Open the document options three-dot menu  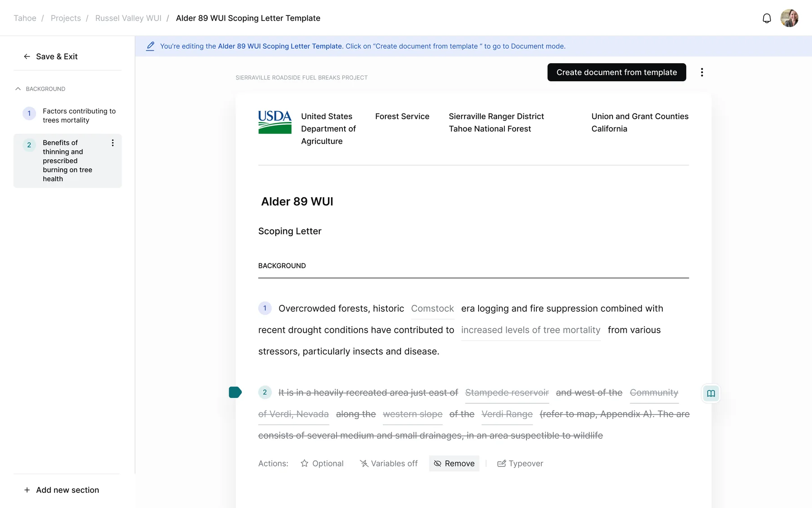tap(702, 72)
